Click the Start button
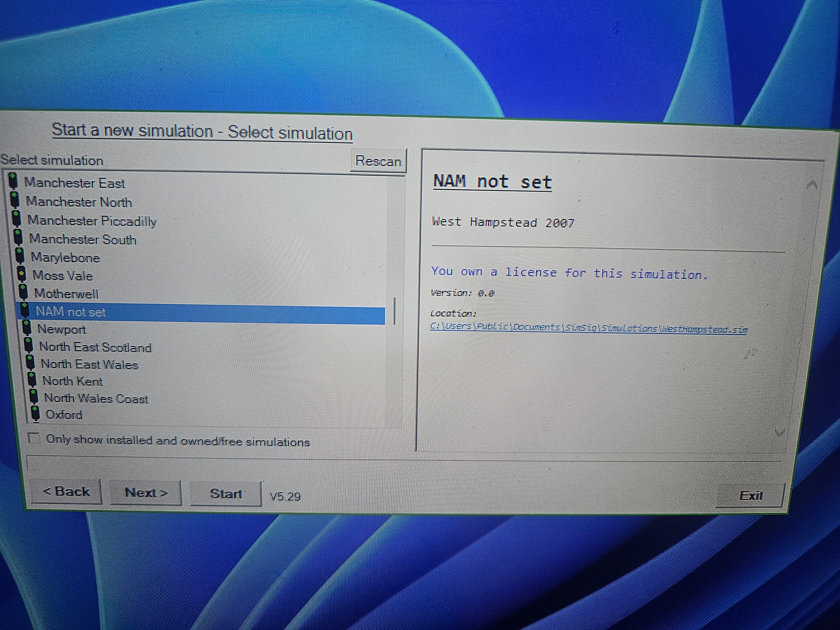This screenshot has height=630, width=840. pos(226,494)
